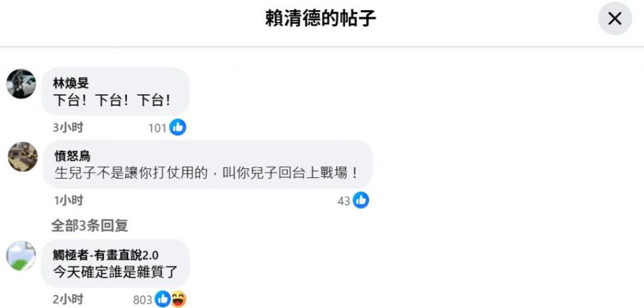
Task: Open the 觸極者-有盡直說2.0 username link
Action: coord(106,255)
